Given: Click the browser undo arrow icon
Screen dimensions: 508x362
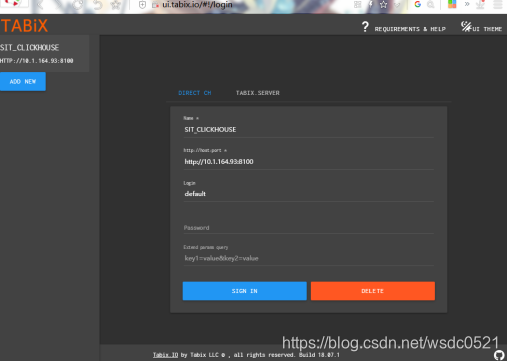Looking at the screenshot, I should click(x=97, y=5).
